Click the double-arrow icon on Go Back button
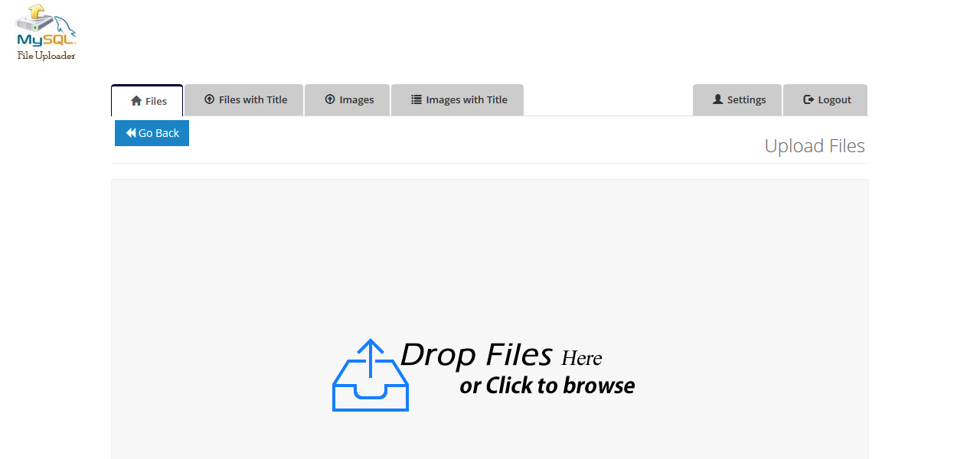Screen dimensions: 980x459 (132, 132)
